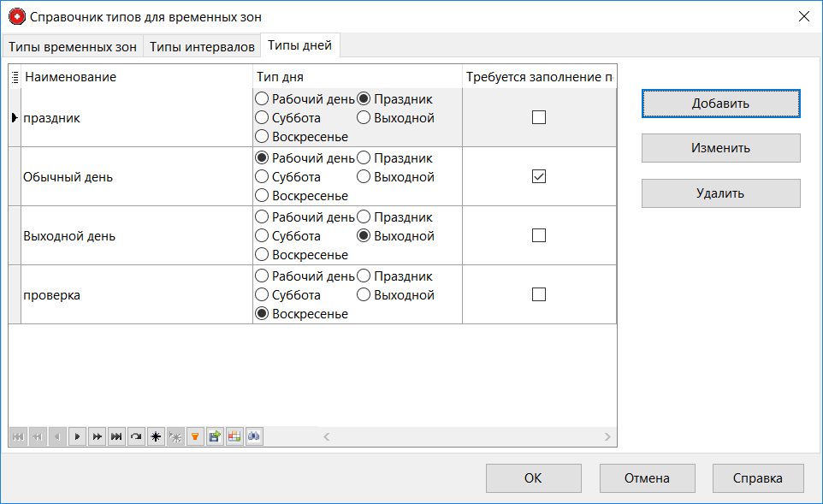Switch to Типы временных зон tab

[73, 46]
